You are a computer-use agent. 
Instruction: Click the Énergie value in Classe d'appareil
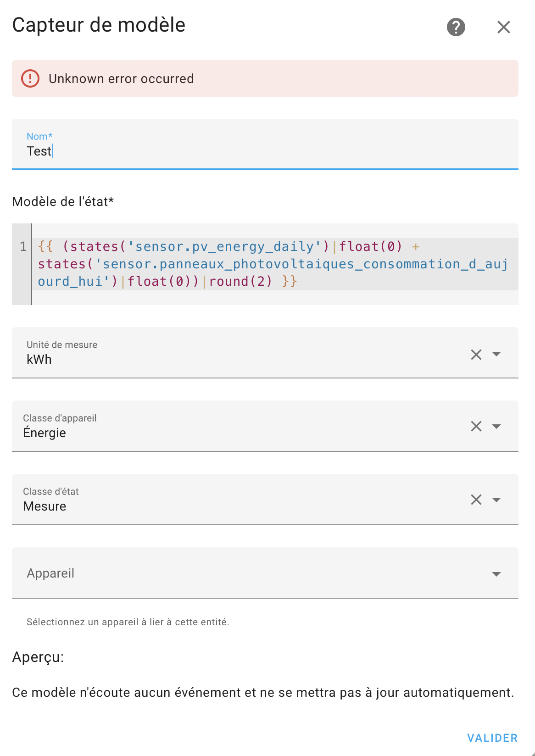click(x=45, y=432)
